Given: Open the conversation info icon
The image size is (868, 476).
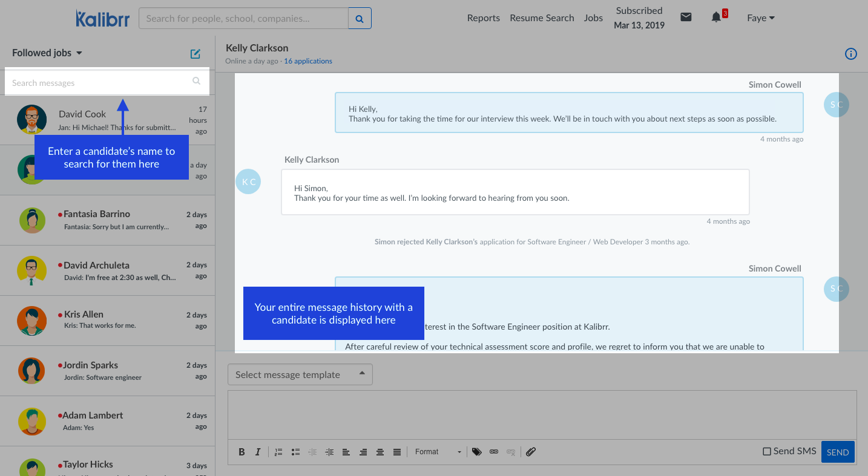Looking at the screenshot, I should pos(850,54).
